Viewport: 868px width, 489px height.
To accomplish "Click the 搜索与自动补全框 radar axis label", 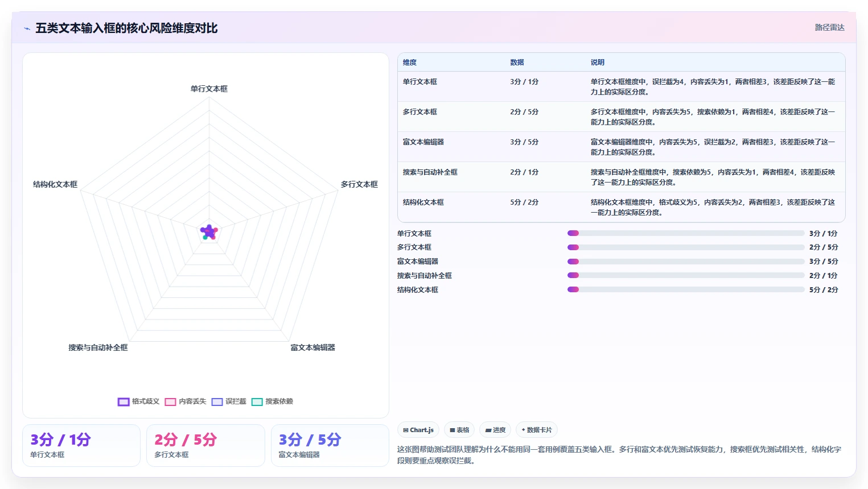I will point(98,347).
